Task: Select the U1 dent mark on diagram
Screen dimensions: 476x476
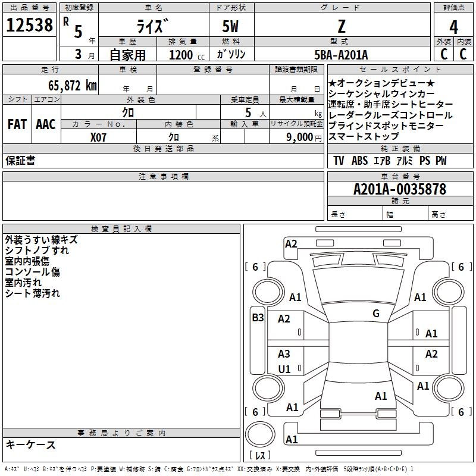Action: click(x=284, y=369)
